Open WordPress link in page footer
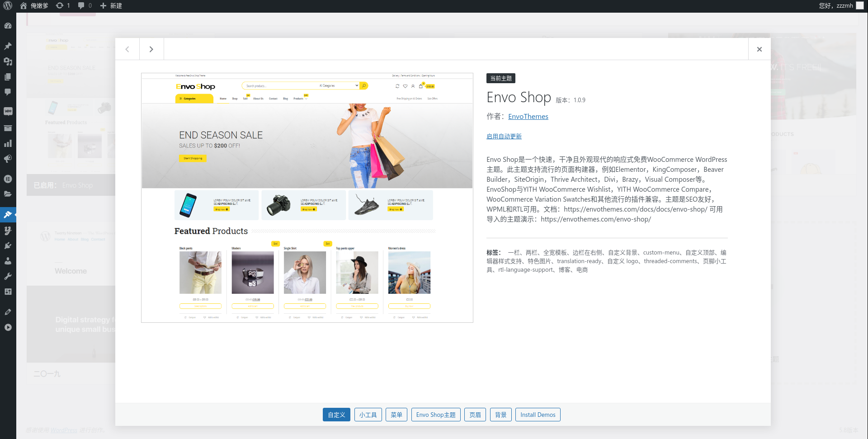Viewport: 868px width, 439px height. (x=64, y=430)
